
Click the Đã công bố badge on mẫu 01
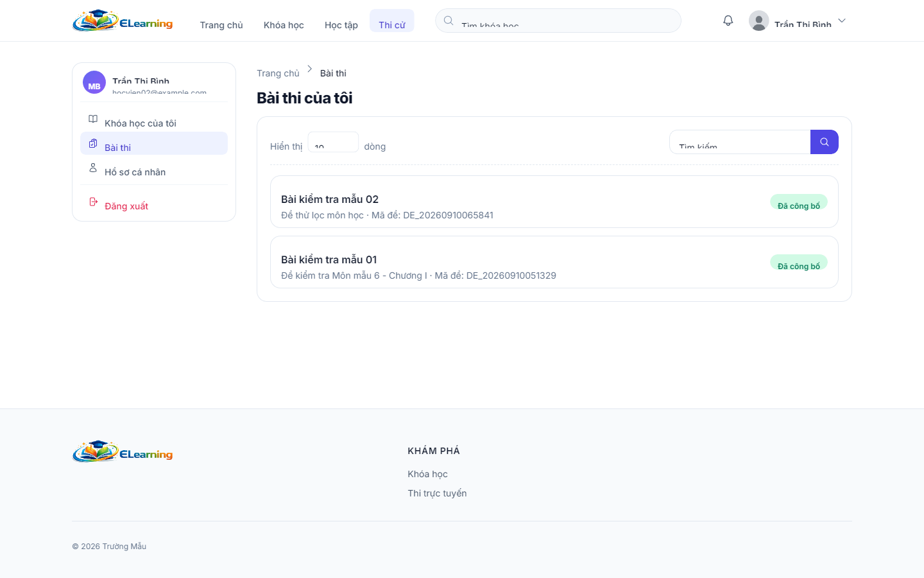coord(799,263)
